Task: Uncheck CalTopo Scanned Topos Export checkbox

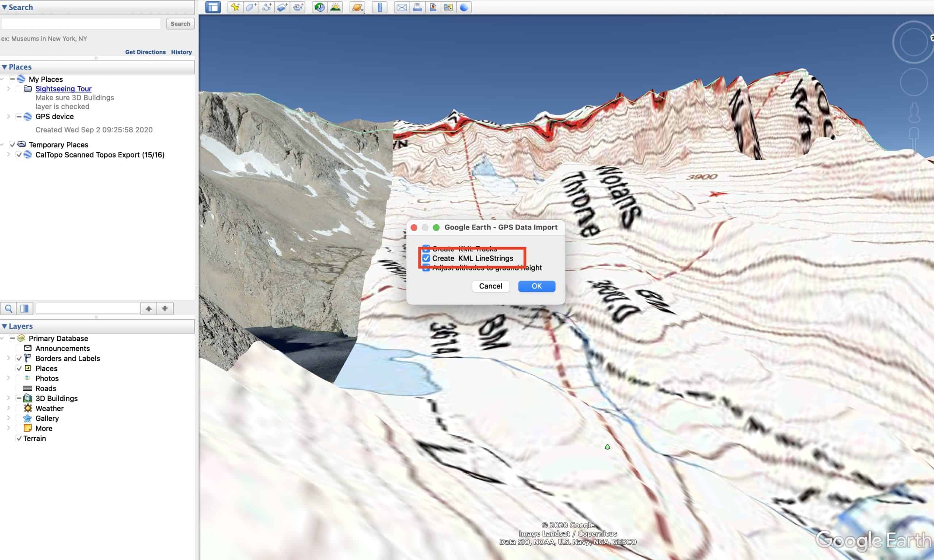Action: (19, 155)
